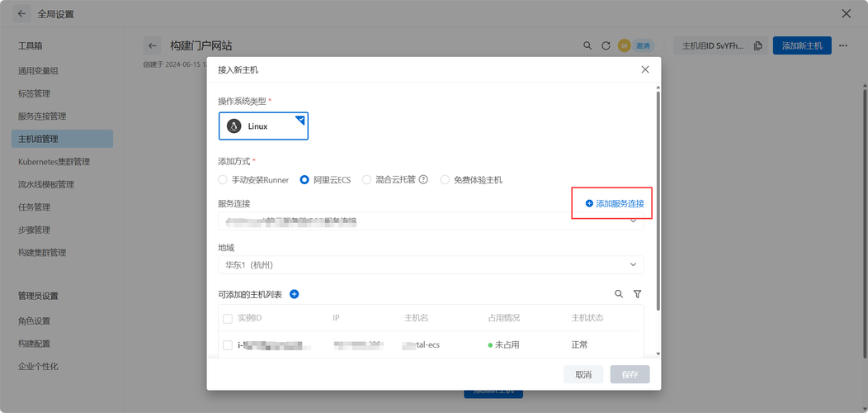868x413 pixels.
Task: Copy the host group ID via copy icon
Action: (757, 45)
